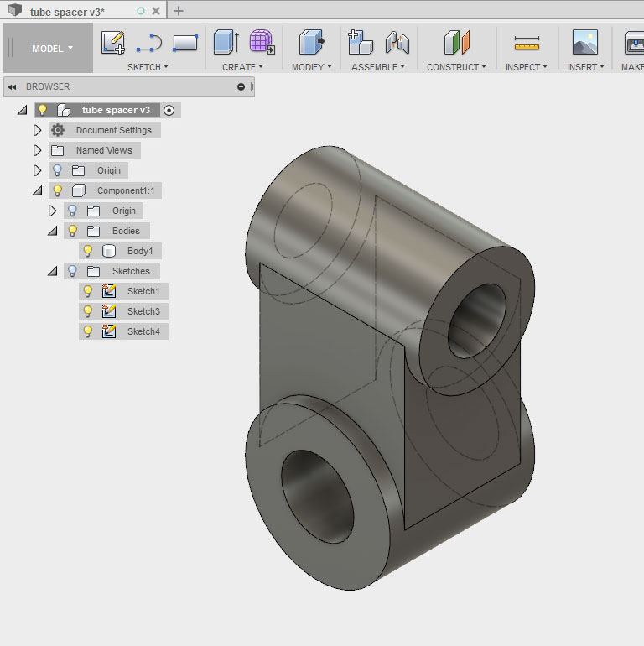Click the Sketch1 sketch icon
The width and height of the screenshot is (644, 646).
coord(109,291)
